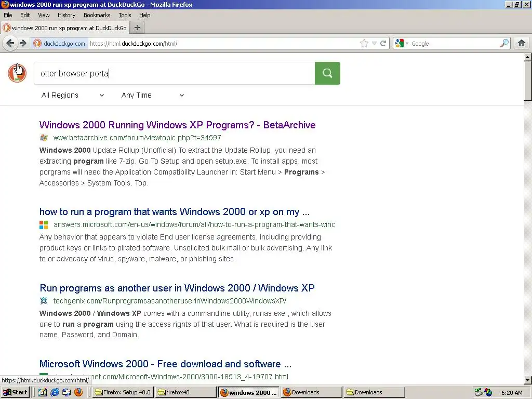Switch to Firefox Downloads taskbar window
This screenshot has width=532, height=399.
click(x=311, y=392)
